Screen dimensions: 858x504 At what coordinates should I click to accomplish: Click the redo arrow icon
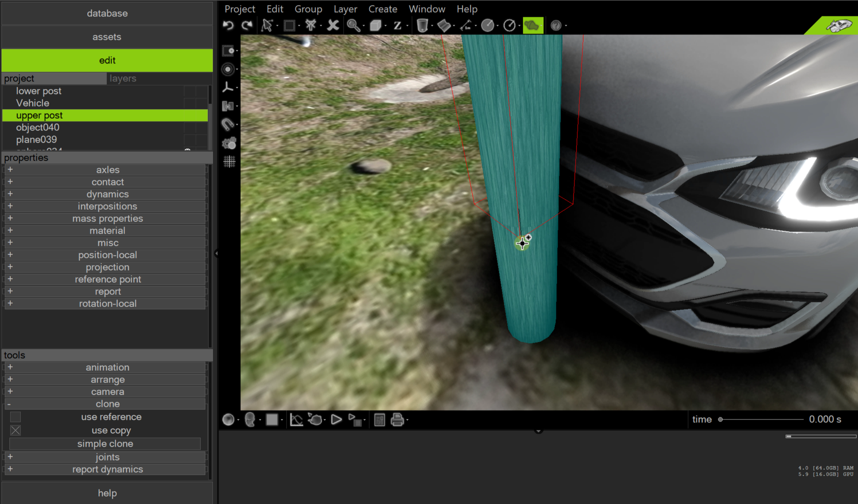click(247, 25)
